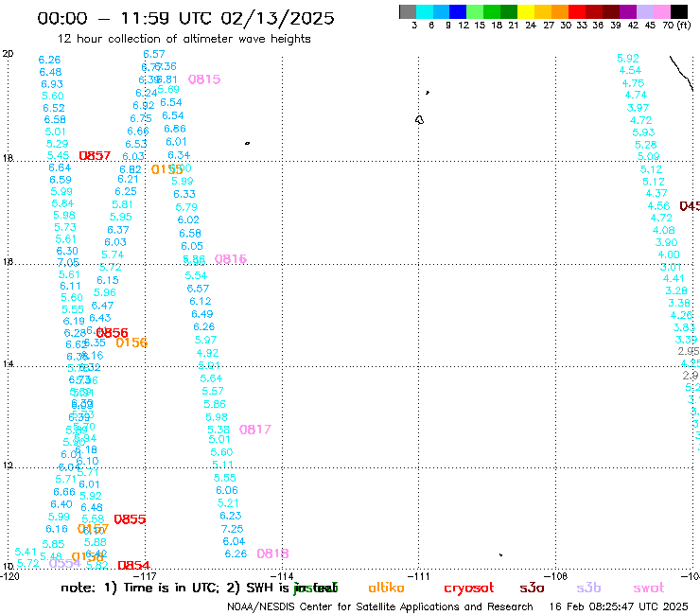
Task: Click the gray wave height value 2.95
Action: [689, 351]
